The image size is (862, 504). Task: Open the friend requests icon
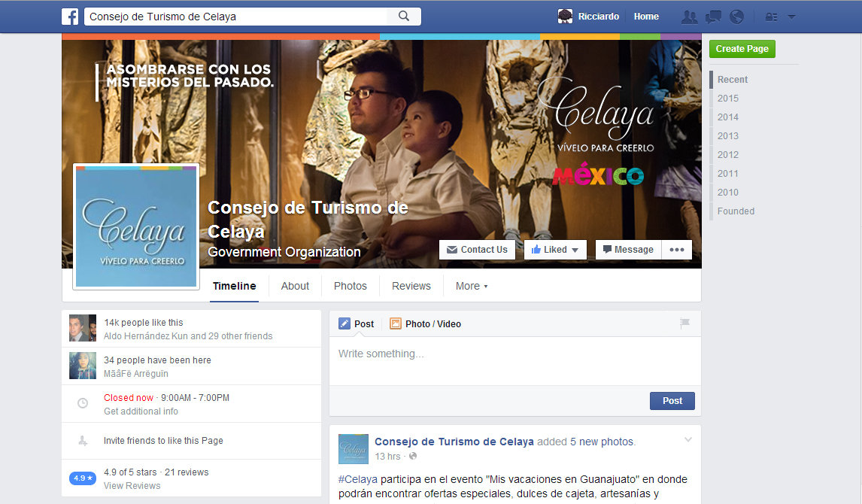(x=690, y=17)
